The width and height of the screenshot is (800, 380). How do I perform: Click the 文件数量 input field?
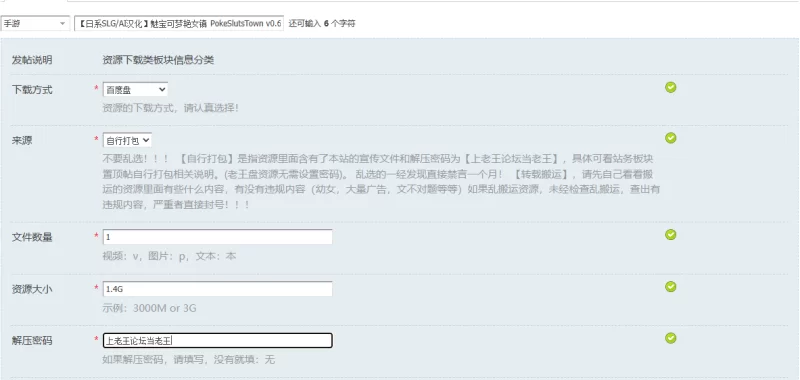point(217,237)
